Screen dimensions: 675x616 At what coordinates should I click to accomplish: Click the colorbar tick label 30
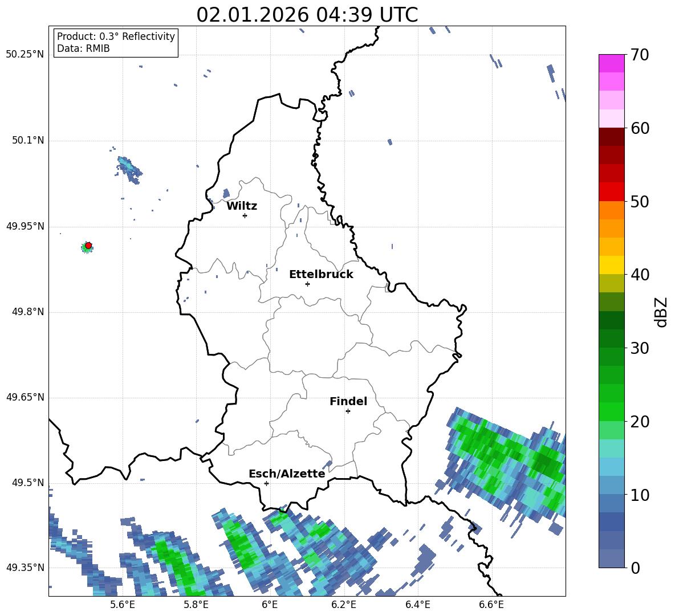coord(640,348)
